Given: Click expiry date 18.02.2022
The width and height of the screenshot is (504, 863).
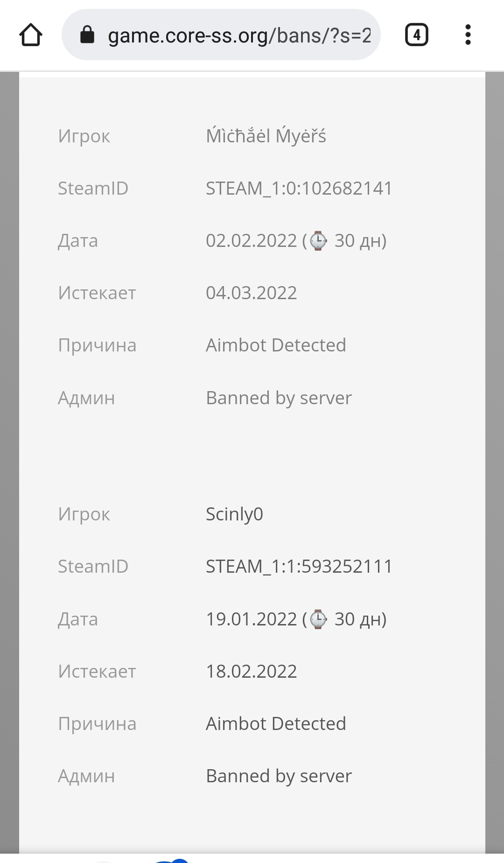Looking at the screenshot, I should 251,672.
